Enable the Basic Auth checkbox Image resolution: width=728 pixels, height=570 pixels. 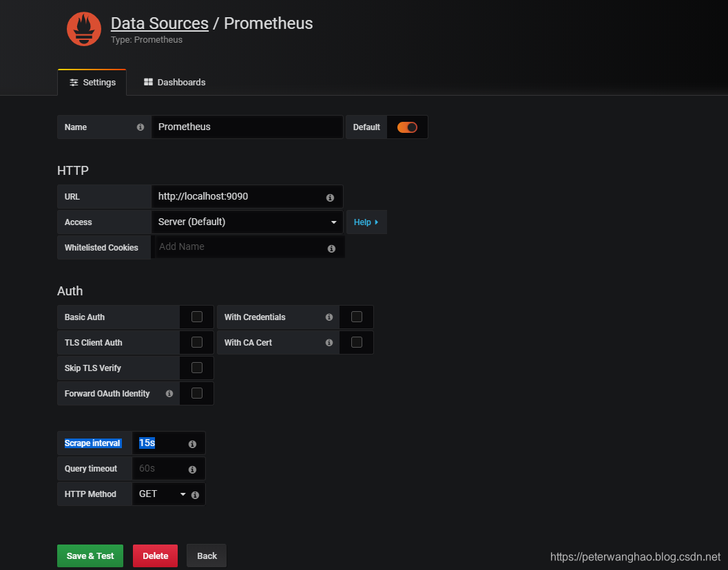click(197, 317)
